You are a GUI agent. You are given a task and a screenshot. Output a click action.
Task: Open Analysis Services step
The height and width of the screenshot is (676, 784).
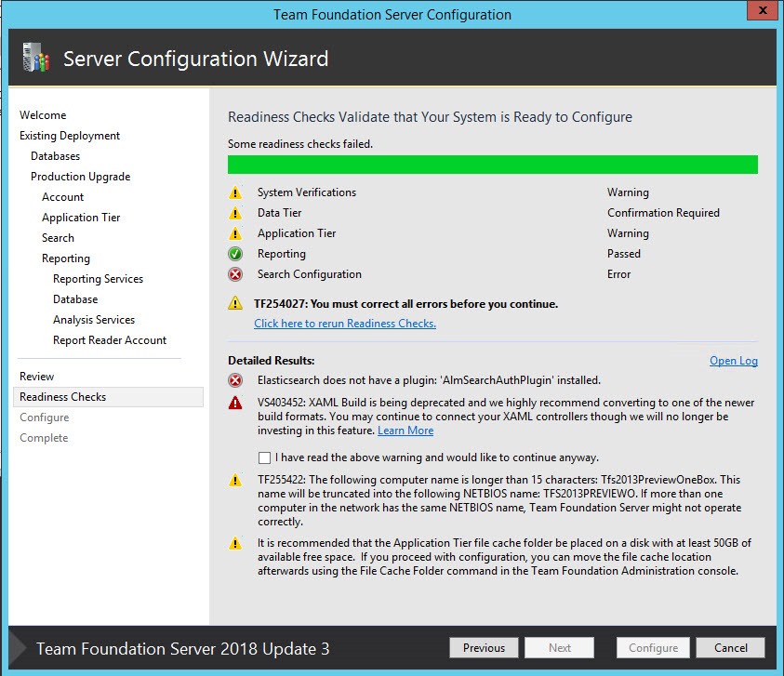[x=94, y=320]
